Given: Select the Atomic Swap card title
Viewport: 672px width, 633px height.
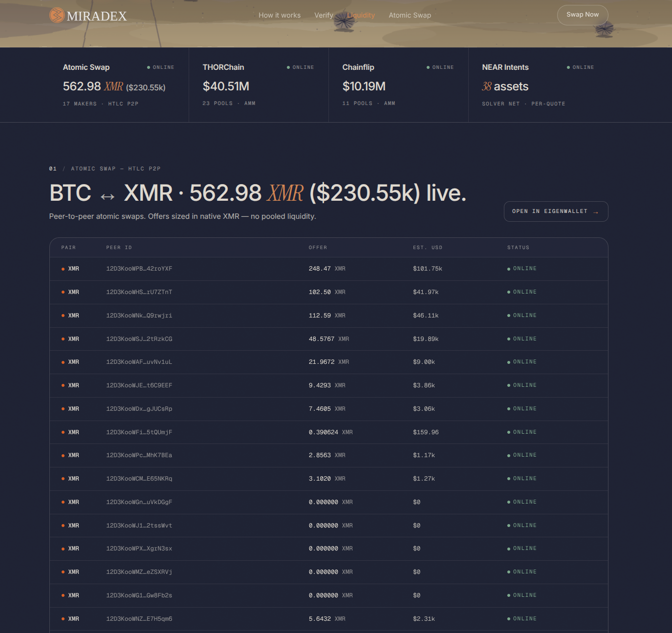Looking at the screenshot, I should point(86,67).
